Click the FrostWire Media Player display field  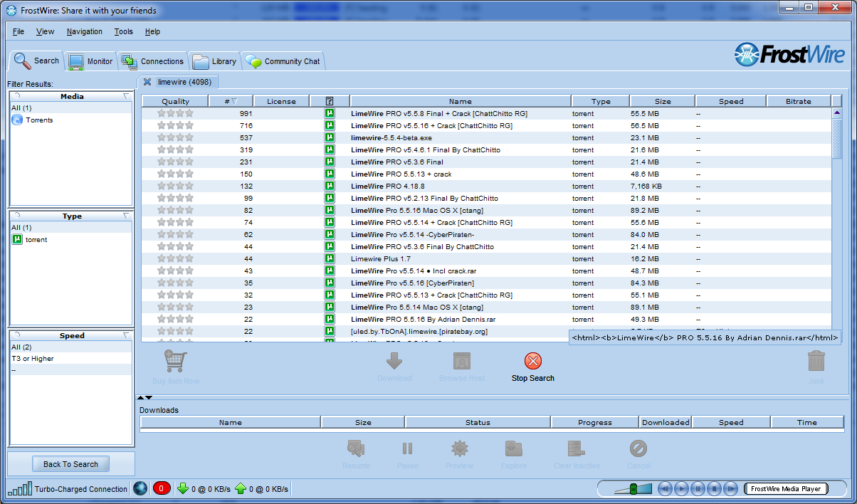(786, 488)
